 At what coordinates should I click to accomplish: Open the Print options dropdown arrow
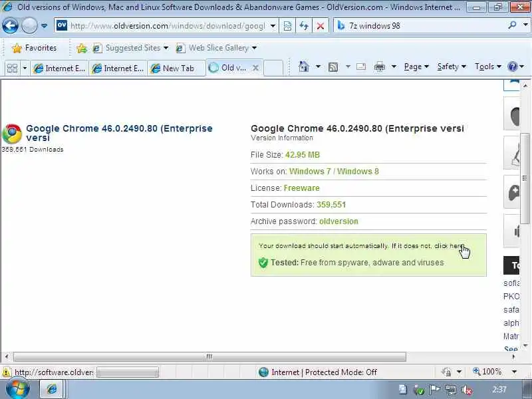tap(394, 66)
